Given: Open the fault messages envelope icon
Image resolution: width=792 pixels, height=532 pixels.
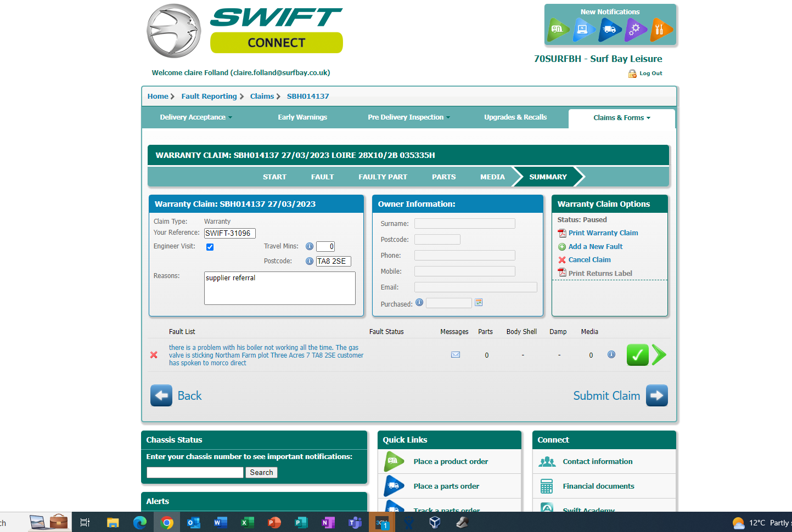Looking at the screenshot, I should point(456,355).
